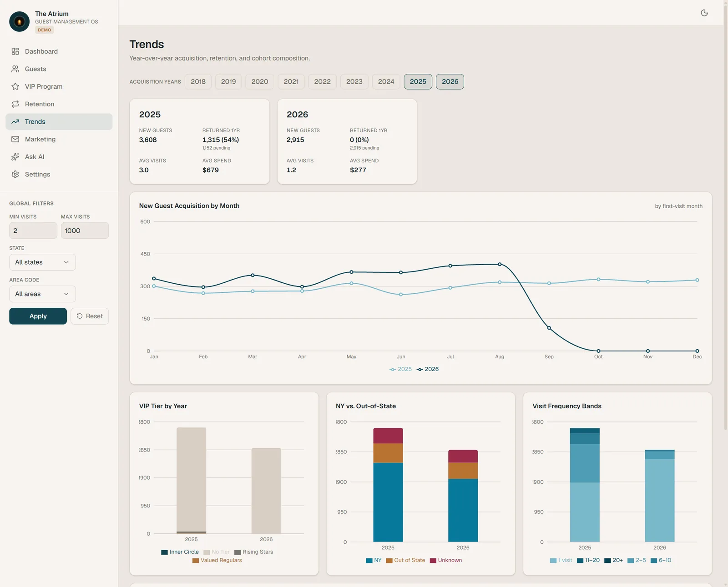The height and width of the screenshot is (587, 728).
Task: Click the Dashboard grid icon
Action: (x=15, y=51)
